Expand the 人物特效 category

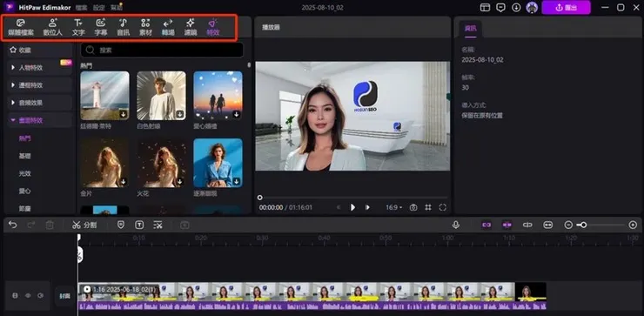39,68
